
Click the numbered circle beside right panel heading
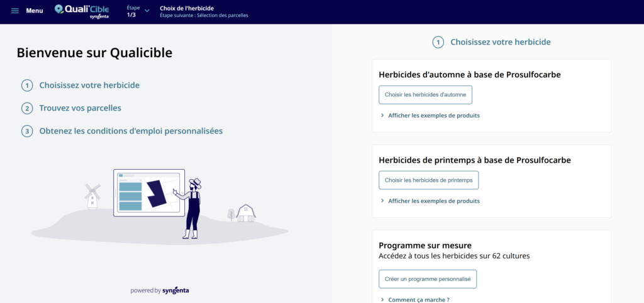tap(438, 42)
